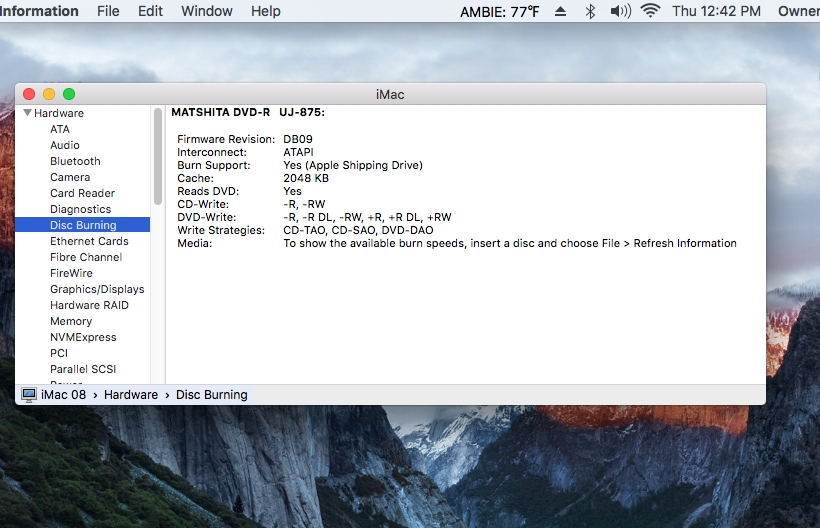Click the CD-Write value -R, -RW

click(x=304, y=204)
